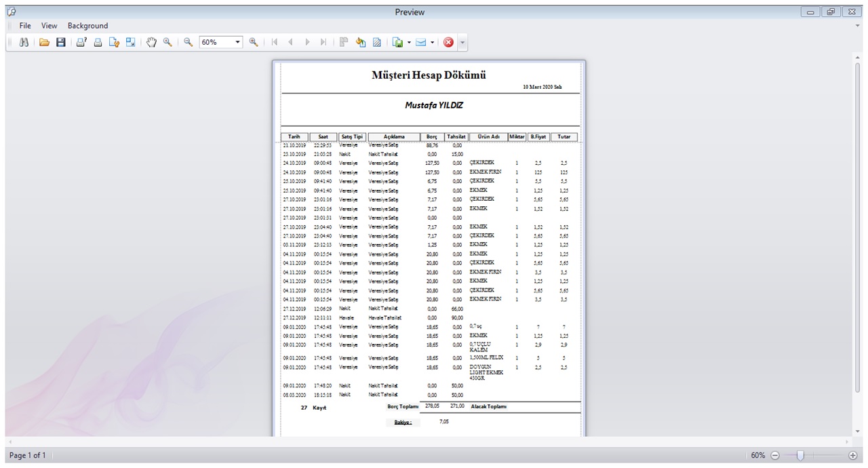Expand the Export document dropdown arrow
The height and width of the screenshot is (468, 868).
pos(409,43)
